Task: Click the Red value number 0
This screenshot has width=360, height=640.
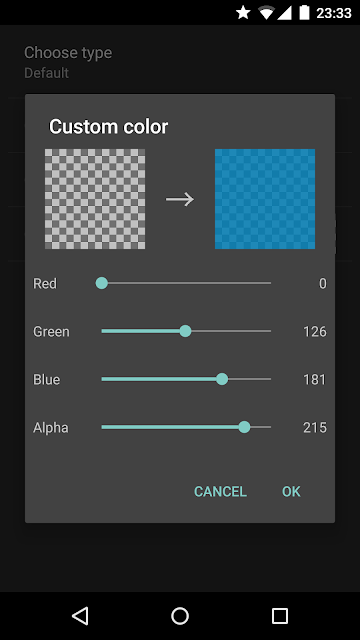Action: 322,283
